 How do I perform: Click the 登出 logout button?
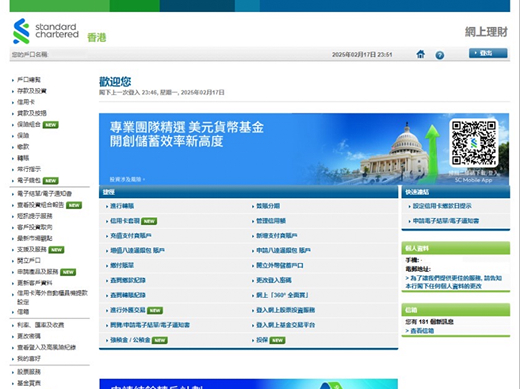point(488,53)
